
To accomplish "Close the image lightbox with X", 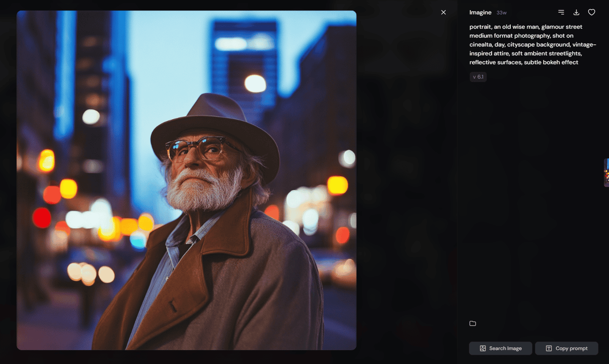I will [444, 12].
